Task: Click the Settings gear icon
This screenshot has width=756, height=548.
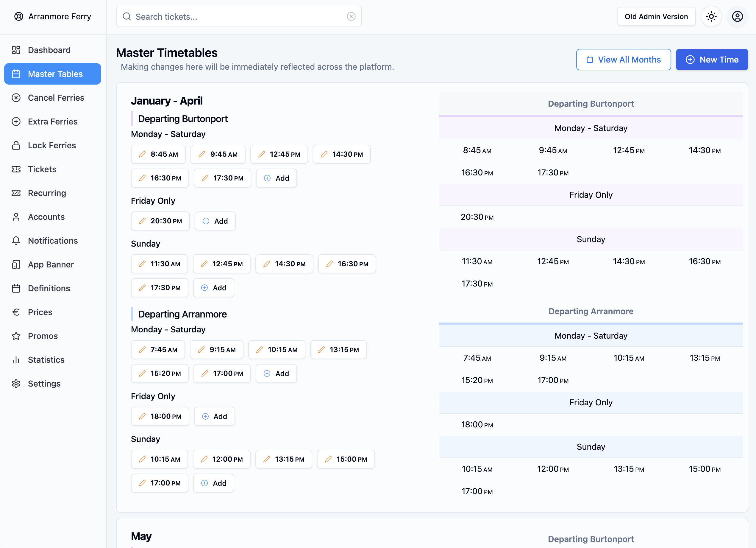Action: click(16, 384)
